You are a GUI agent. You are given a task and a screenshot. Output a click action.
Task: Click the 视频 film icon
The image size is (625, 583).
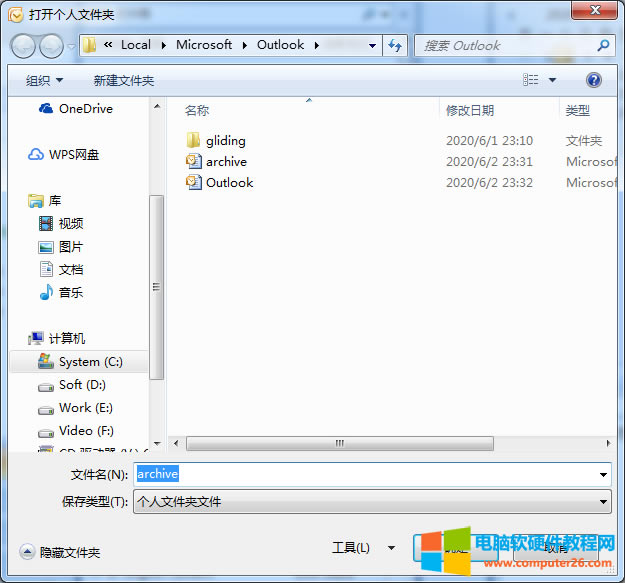coord(46,224)
